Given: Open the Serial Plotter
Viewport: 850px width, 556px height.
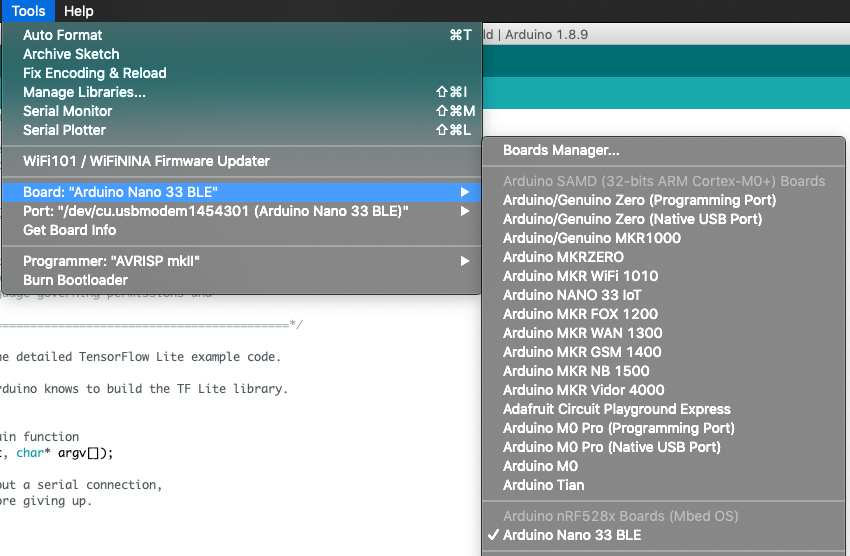Looking at the screenshot, I should [x=64, y=130].
